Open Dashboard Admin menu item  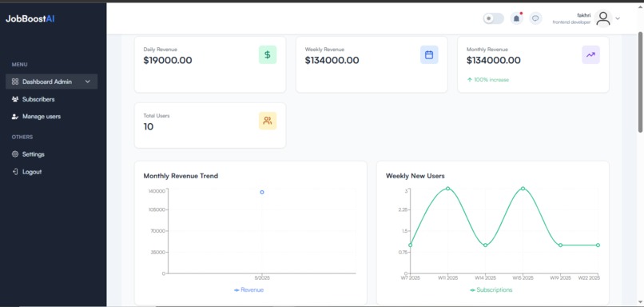pos(51,82)
